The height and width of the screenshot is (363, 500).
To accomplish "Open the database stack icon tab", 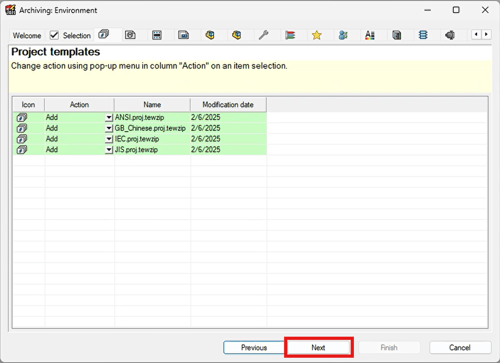I will click(423, 35).
